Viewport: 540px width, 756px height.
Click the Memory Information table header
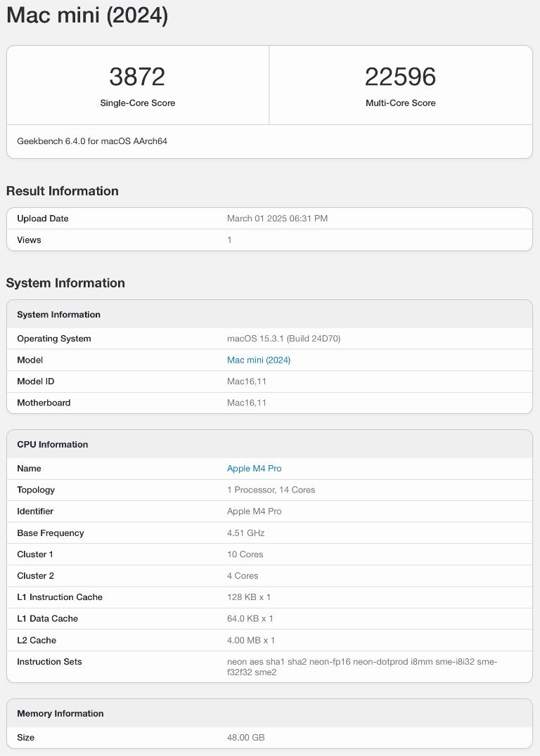[60, 714]
